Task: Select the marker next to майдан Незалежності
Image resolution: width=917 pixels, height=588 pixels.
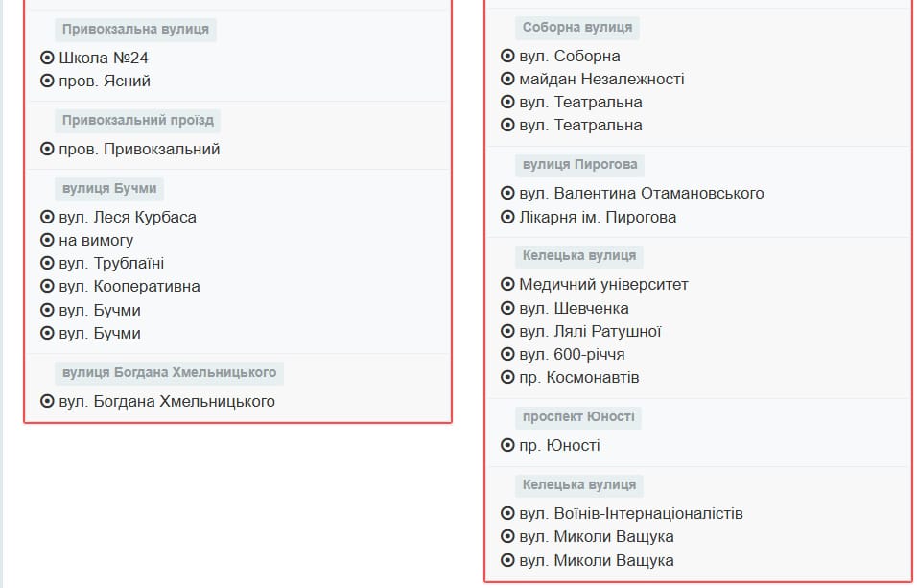Action: point(506,80)
